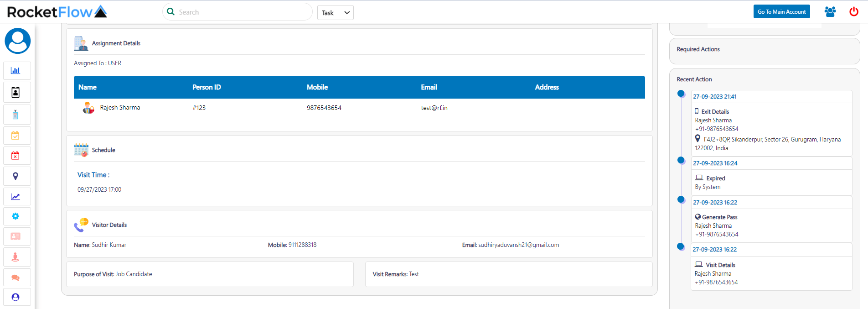Open the orange chat bubbles sidebar icon
868x309 pixels.
coord(15,278)
